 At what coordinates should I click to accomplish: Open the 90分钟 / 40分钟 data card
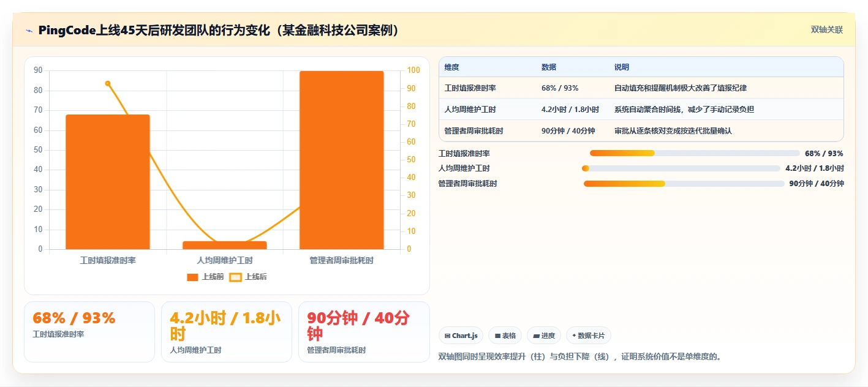pyautogui.click(x=364, y=332)
